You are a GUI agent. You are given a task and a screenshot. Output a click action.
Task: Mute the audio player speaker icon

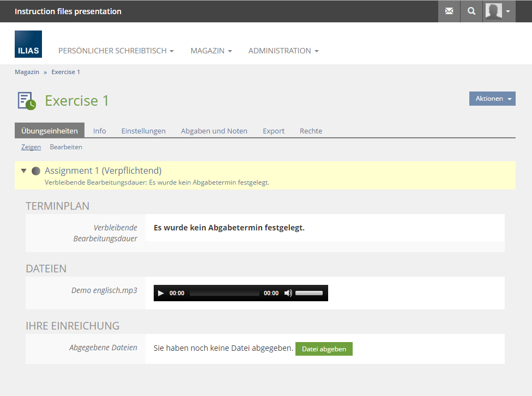[x=288, y=293]
